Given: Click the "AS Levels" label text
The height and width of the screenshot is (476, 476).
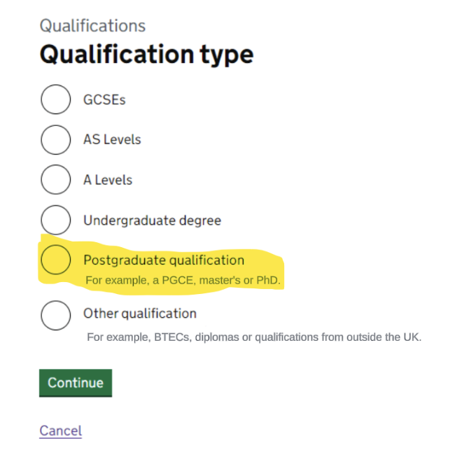Looking at the screenshot, I should [x=112, y=139].
